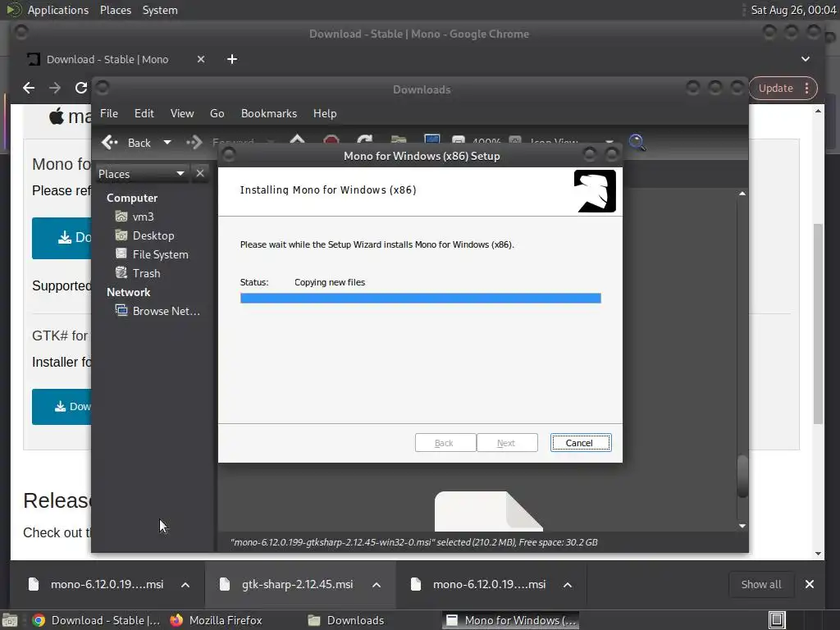Open gtk-sharp-2.12.45.msi download item
The height and width of the screenshot is (630, 840).
click(x=287, y=584)
